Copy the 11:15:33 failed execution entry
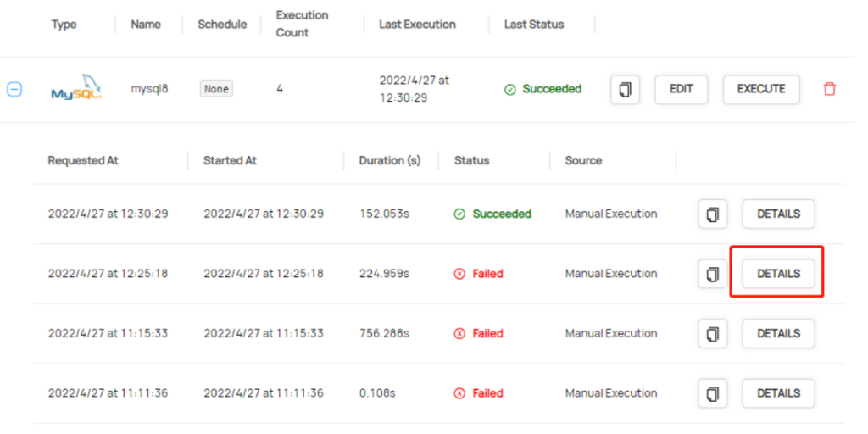The width and height of the screenshot is (868, 434). (713, 334)
